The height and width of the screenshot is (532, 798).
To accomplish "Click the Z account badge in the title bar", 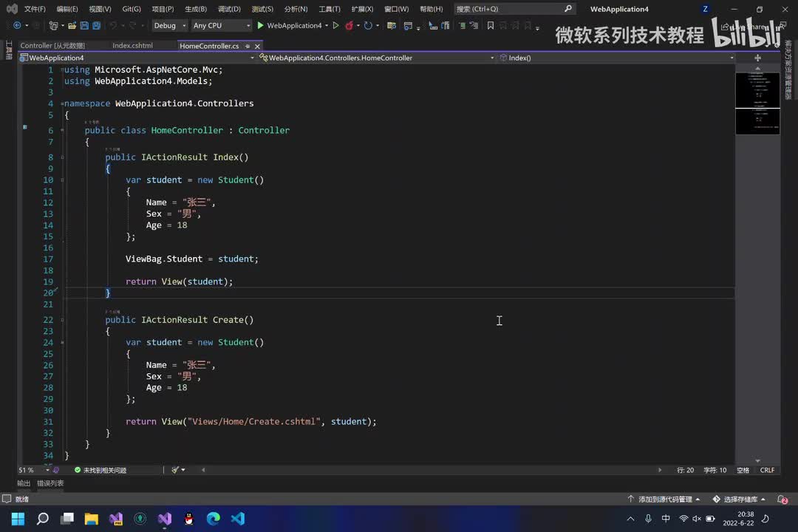I will [705, 9].
